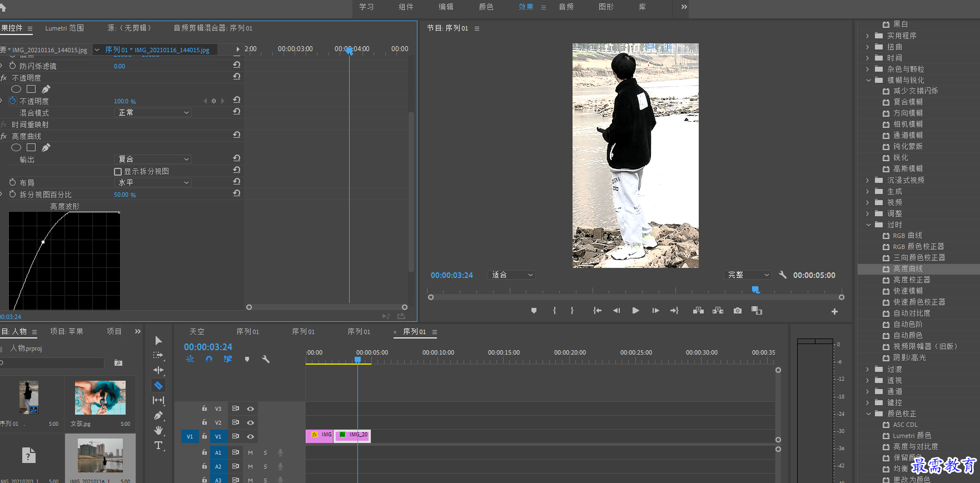The width and height of the screenshot is (980, 483).
Task: Click the Mark In button
Action: pos(554,311)
